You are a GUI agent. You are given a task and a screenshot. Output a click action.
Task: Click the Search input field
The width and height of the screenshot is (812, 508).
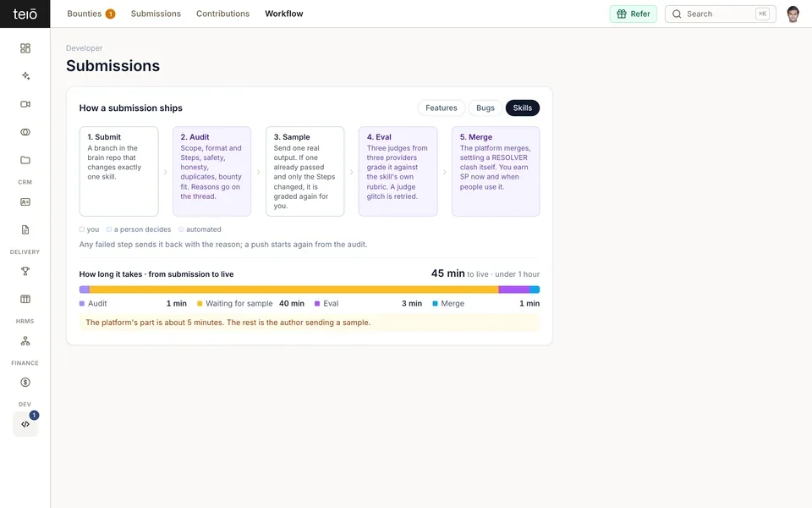[x=721, y=14]
